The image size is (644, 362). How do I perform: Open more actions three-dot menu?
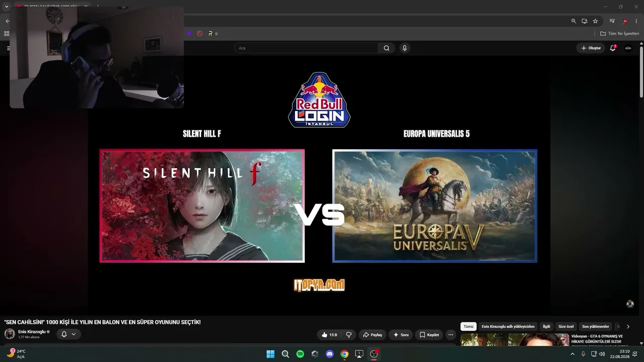click(451, 335)
